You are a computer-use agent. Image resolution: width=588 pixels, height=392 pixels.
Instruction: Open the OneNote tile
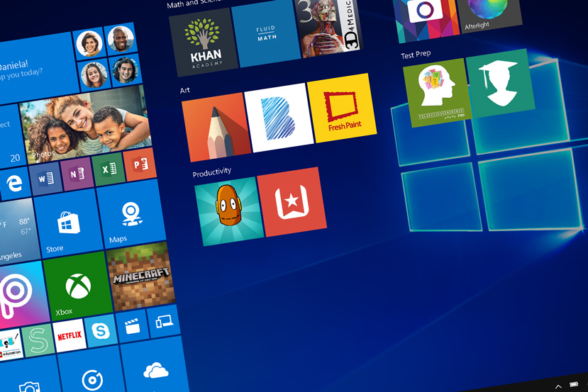[77, 174]
